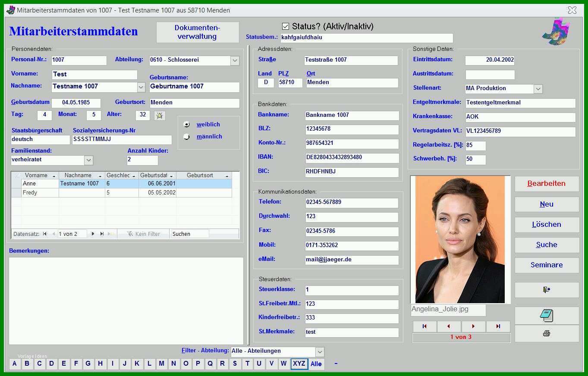Open Geschlecht column filter arrow
The height and width of the screenshot is (376, 588).
134,176
